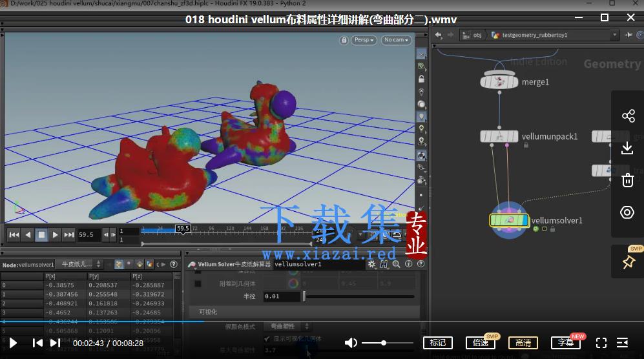This screenshot has height=359, width=644.
Task: Click 倍速 playback speed button
Action: point(481,343)
